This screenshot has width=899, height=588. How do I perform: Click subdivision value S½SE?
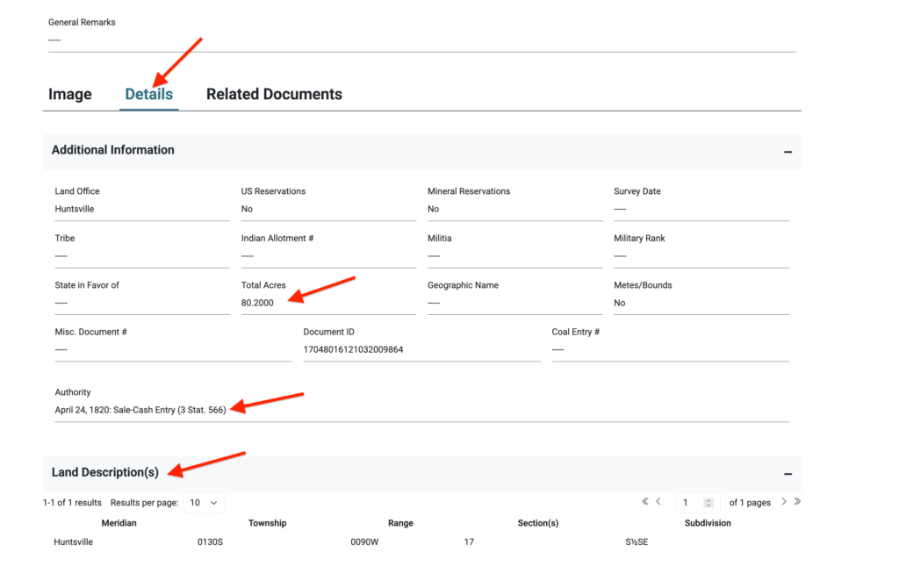637,542
